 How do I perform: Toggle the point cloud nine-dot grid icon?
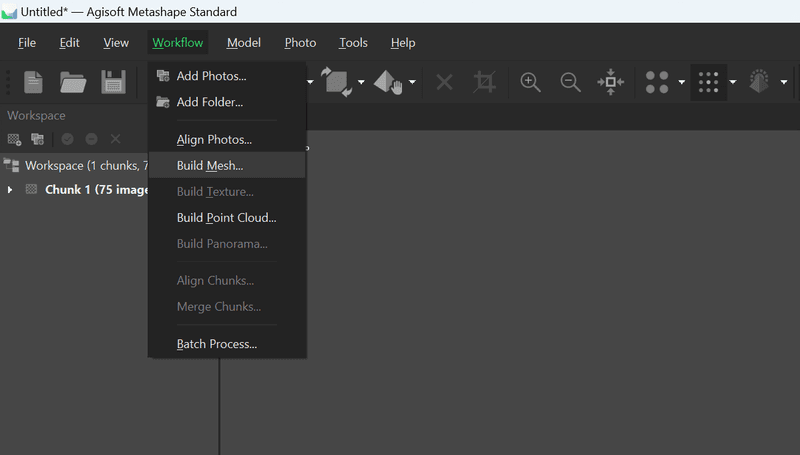pos(709,82)
